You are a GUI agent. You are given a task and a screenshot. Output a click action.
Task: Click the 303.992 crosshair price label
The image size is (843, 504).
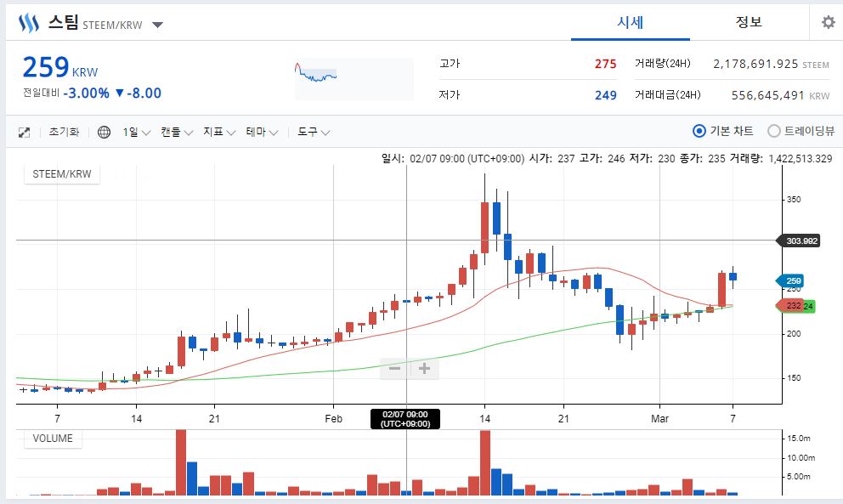[x=799, y=241]
